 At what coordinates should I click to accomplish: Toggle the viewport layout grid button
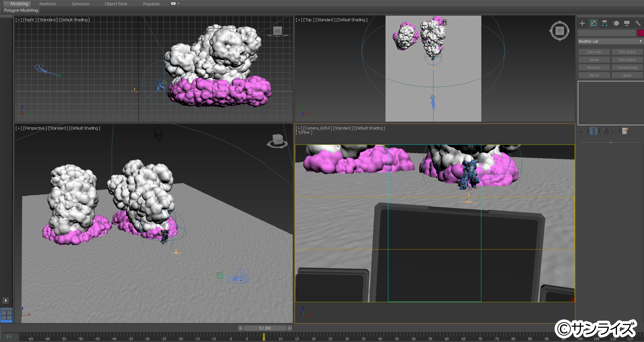coord(6,315)
